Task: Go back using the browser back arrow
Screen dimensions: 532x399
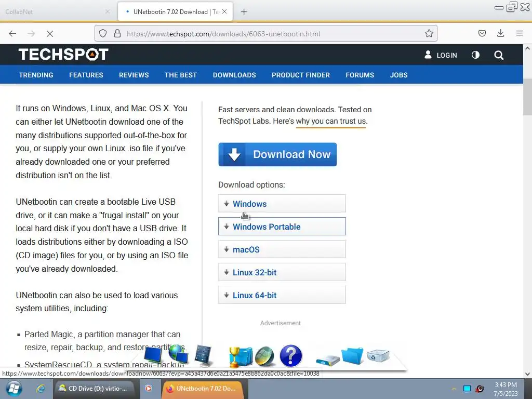Action: (12, 34)
